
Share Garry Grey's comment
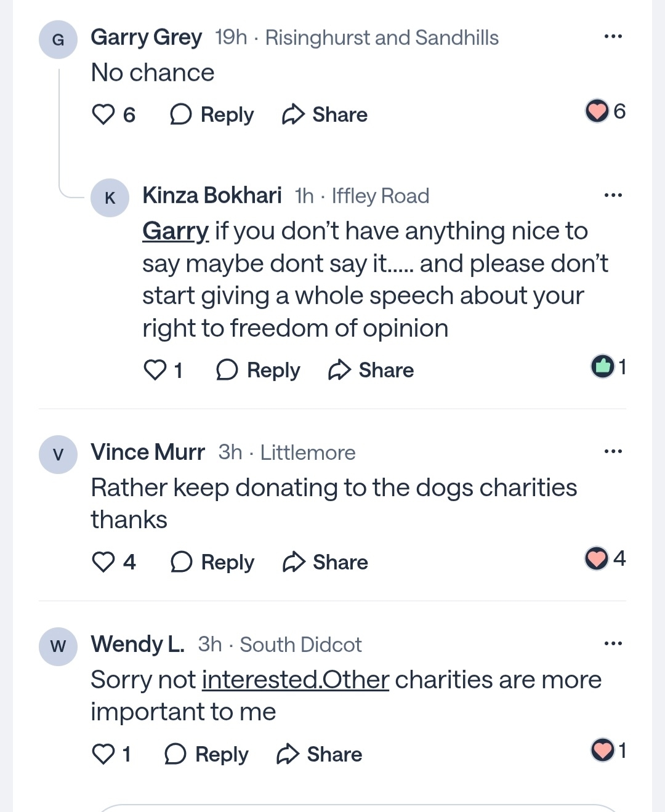point(324,115)
